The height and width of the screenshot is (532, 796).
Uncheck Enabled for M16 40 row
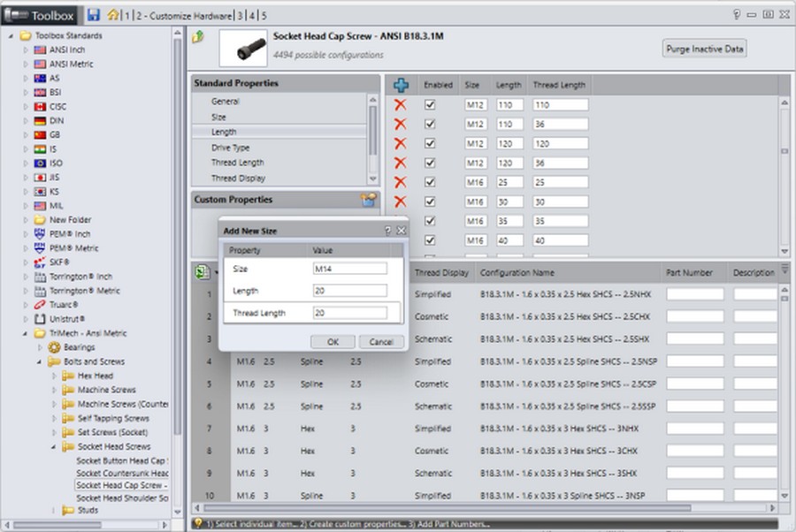[430, 239]
